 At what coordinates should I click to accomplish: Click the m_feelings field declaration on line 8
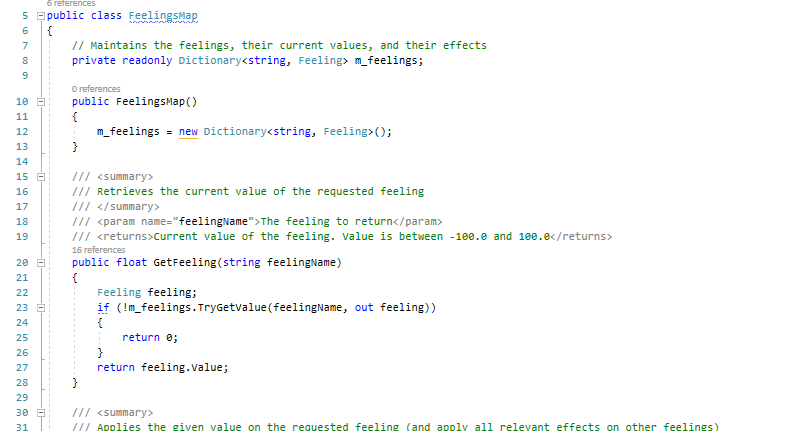tap(386, 61)
